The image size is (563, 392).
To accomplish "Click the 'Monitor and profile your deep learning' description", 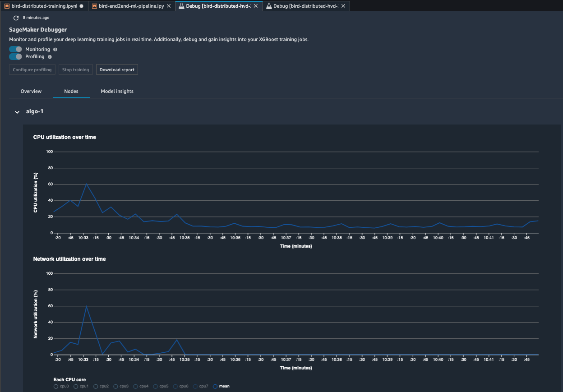I will point(159,39).
